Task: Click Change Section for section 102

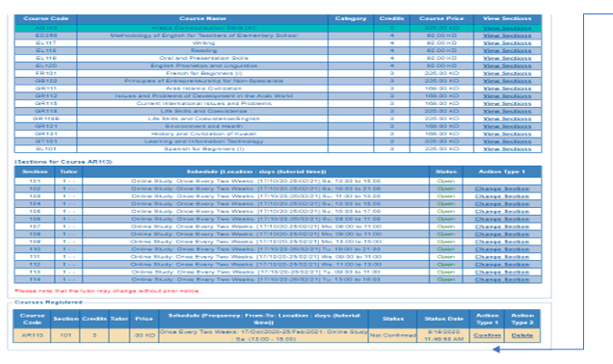Action: click(502, 189)
